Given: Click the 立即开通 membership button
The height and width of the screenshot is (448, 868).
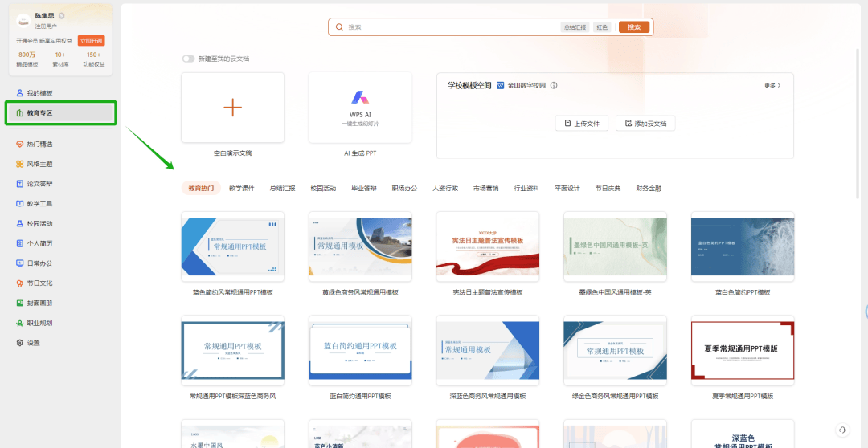Looking at the screenshot, I should pyautogui.click(x=91, y=41).
